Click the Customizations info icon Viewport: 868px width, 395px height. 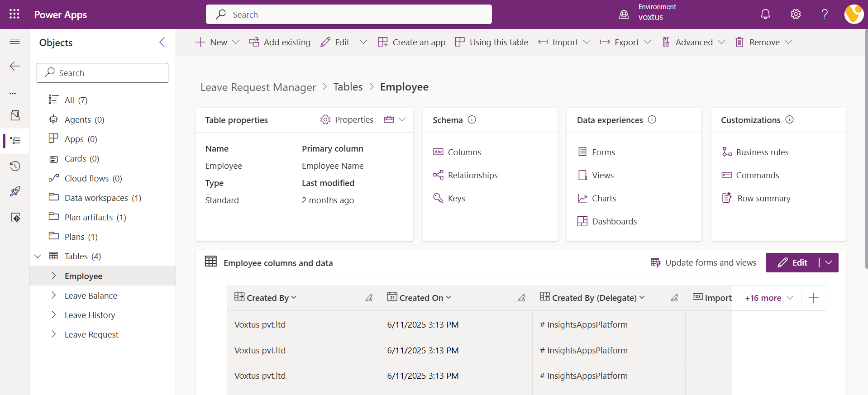coord(789,119)
